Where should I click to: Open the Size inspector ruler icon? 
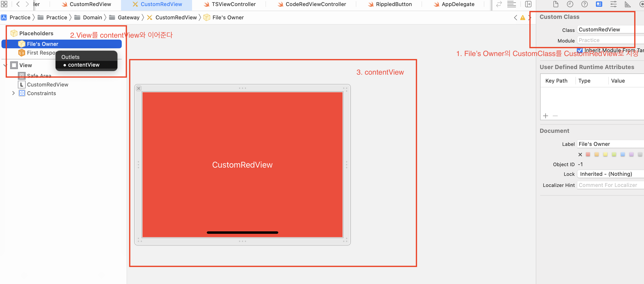[628, 4]
